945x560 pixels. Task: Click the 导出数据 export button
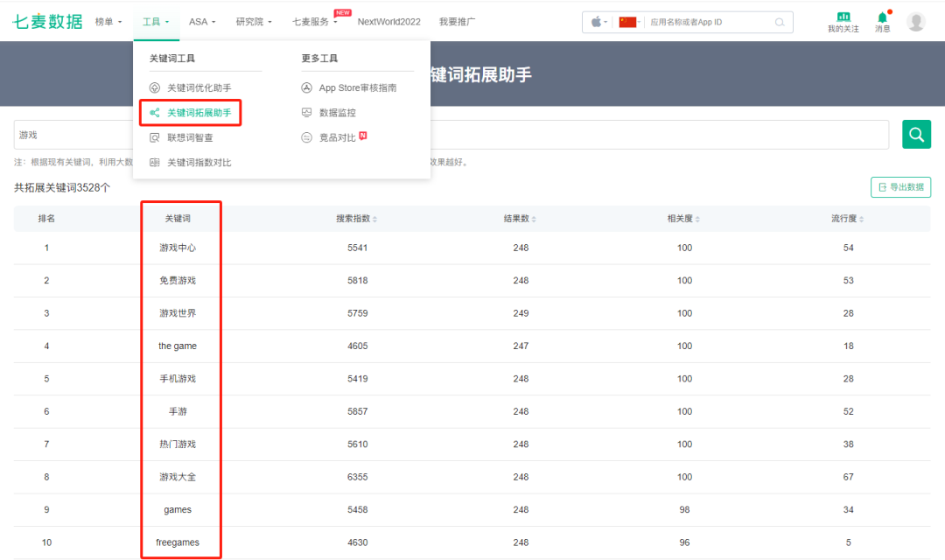point(900,187)
